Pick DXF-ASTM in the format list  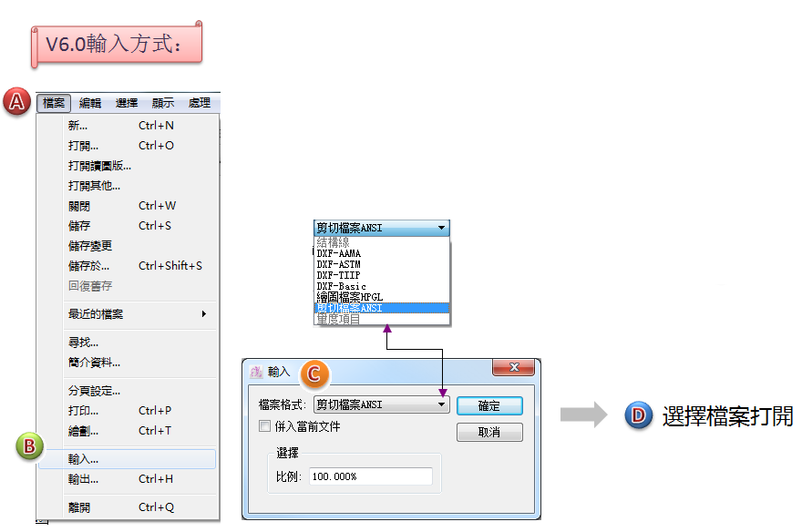[382, 264]
